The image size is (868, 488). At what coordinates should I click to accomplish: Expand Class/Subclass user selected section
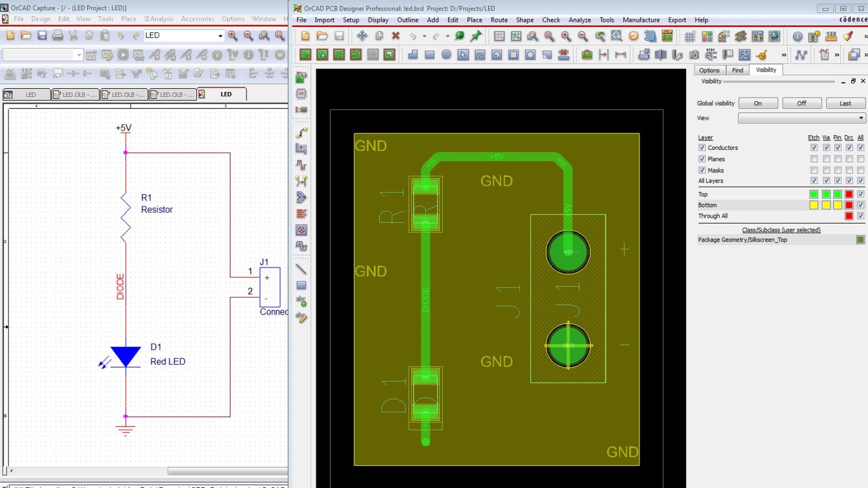click(780, 230)
